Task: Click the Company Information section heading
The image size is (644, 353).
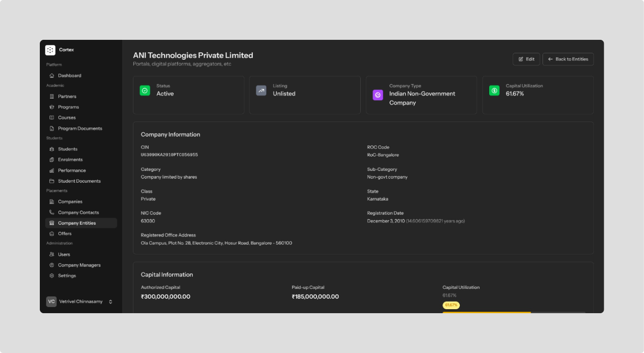Action: click(x=171, y=134)
